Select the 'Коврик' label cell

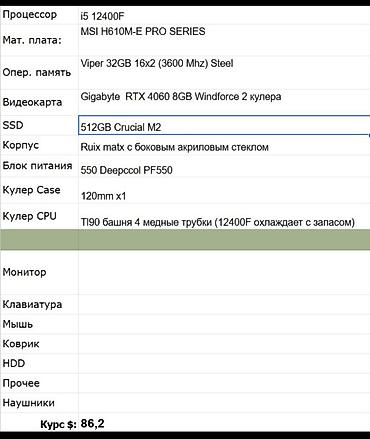point(39,344)
